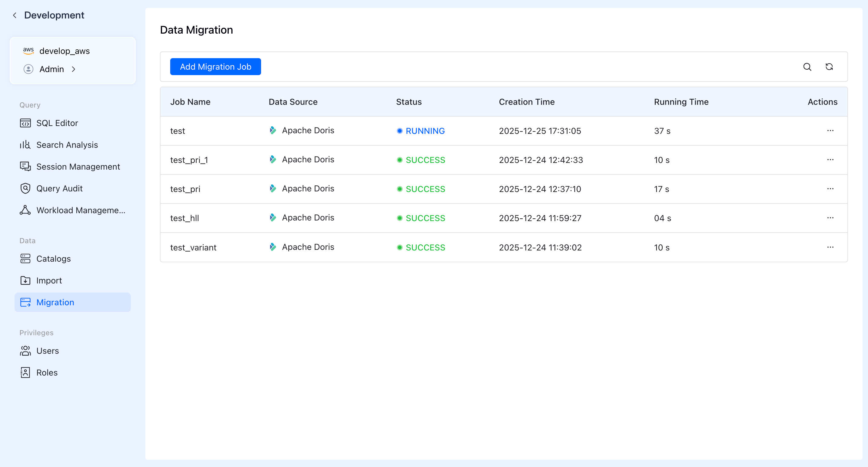This screenshot has width=868, height=467.
Task: Expand the Admin user chevron
Action: click(x=74, y=69)
